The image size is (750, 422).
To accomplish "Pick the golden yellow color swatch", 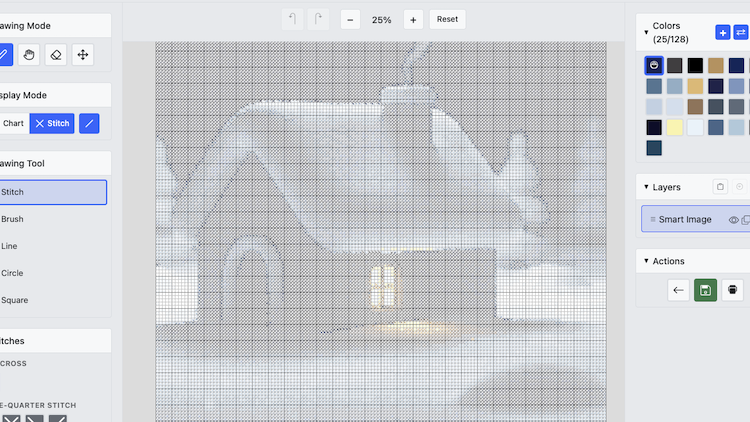I will coord(695,86).
